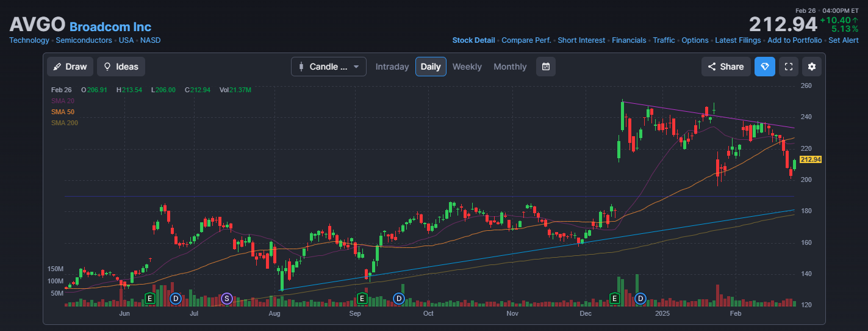Click Add to Portfolio

pos(794,40)
